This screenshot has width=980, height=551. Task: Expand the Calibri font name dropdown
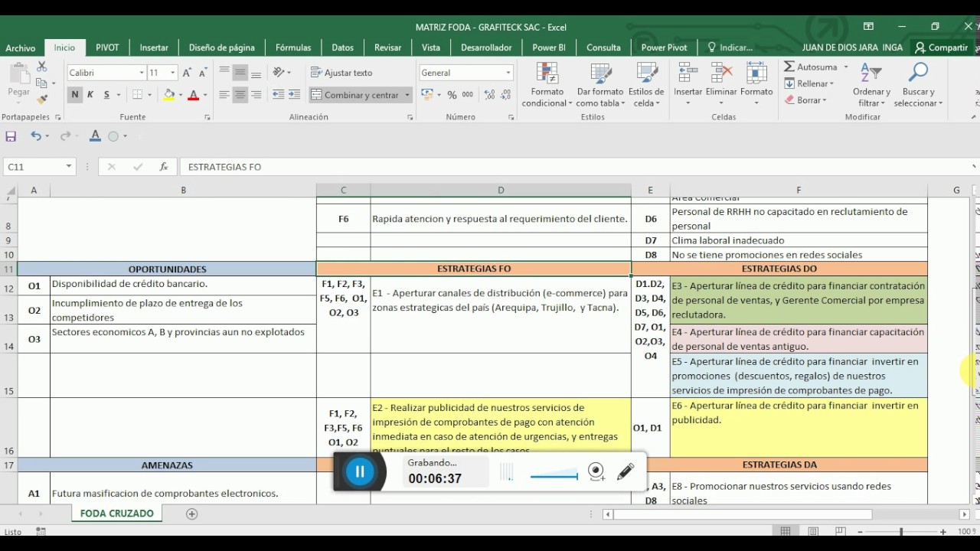point(142,73)
